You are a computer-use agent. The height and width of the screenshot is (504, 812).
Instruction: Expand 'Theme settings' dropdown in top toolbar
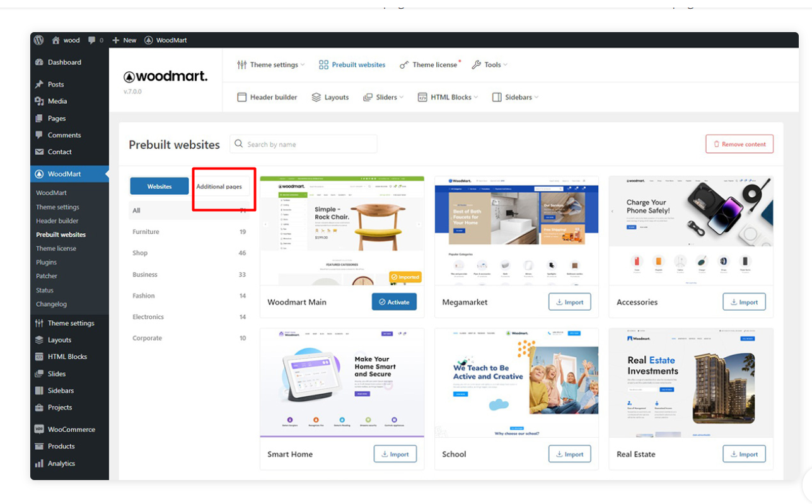pyautogui.click(x=270, y=65)
